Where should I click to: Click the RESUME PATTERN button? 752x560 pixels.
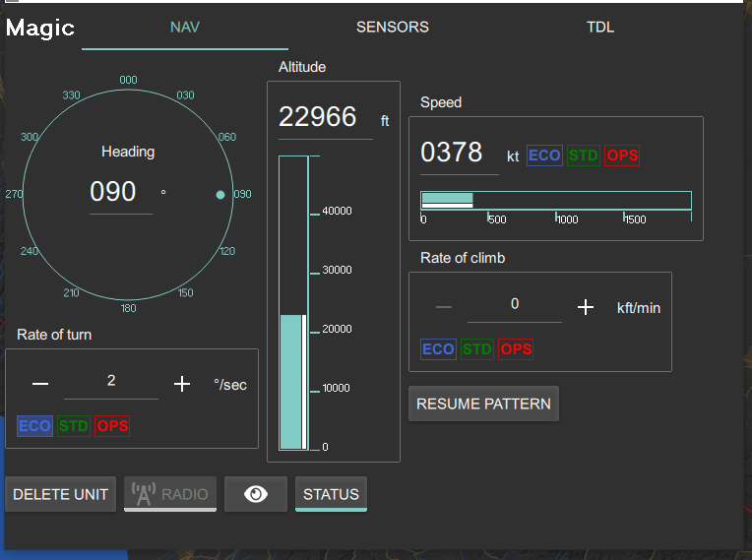point(483,404)
